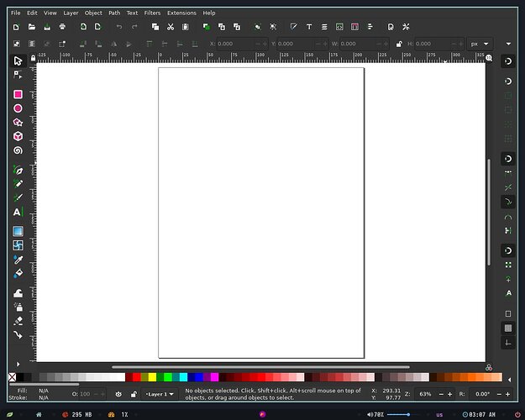Expand the toolbox overflow arrow at bottom left
525x420 pixels.
pyautogui.click(x=18, y=364)
